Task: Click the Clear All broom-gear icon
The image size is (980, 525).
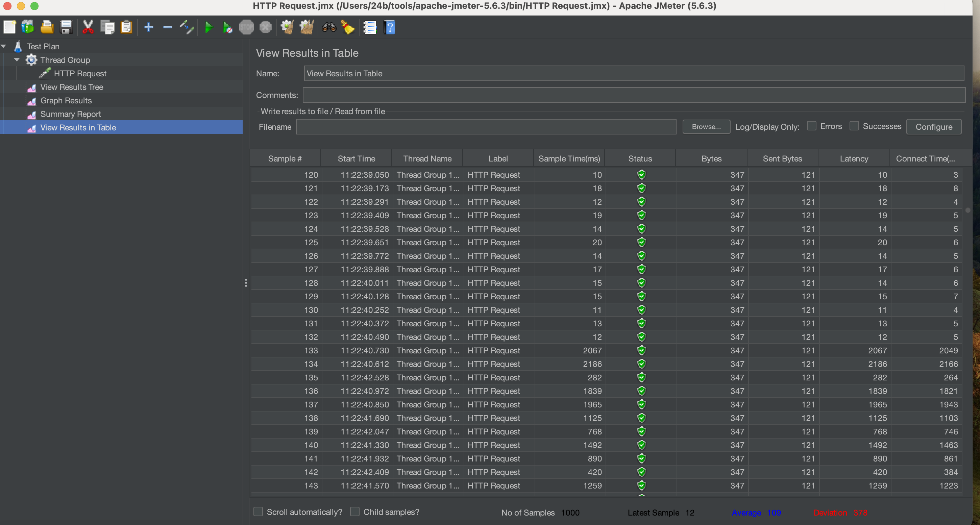Action: pyautogui.click(x=306, y=27)
